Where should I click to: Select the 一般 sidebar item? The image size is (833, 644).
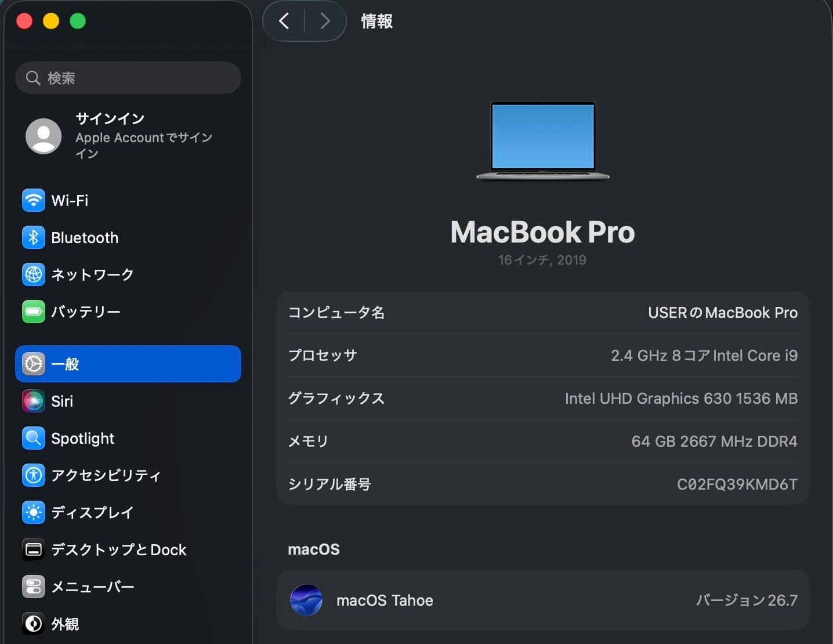click(x=128, y=364)
